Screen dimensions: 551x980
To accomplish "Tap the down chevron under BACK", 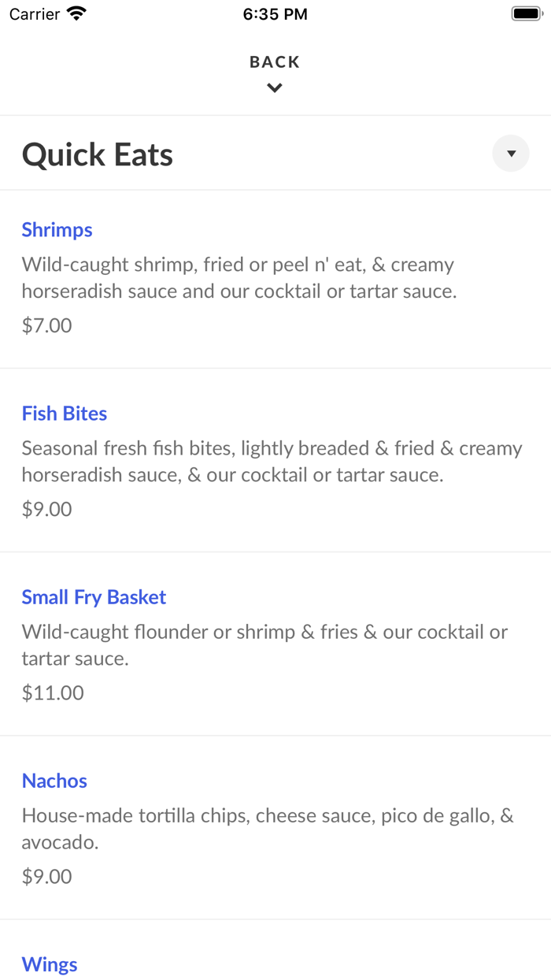I will tap(275, 88).
